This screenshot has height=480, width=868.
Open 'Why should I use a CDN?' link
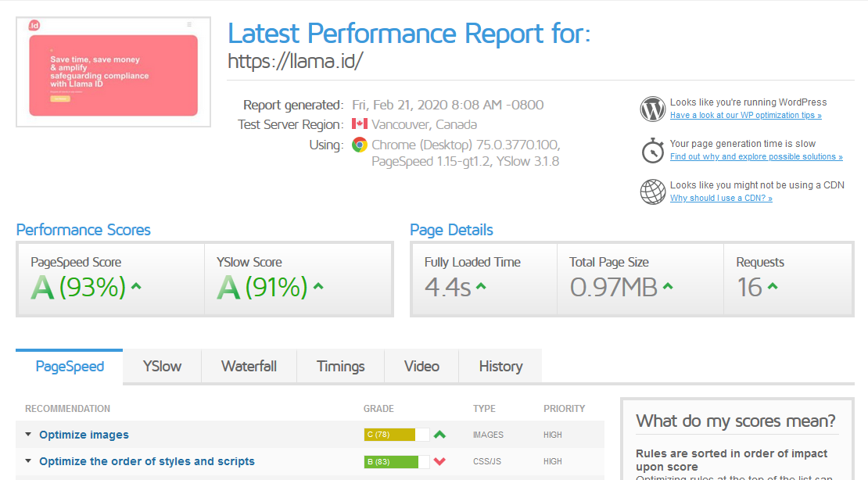pos(721,199)
